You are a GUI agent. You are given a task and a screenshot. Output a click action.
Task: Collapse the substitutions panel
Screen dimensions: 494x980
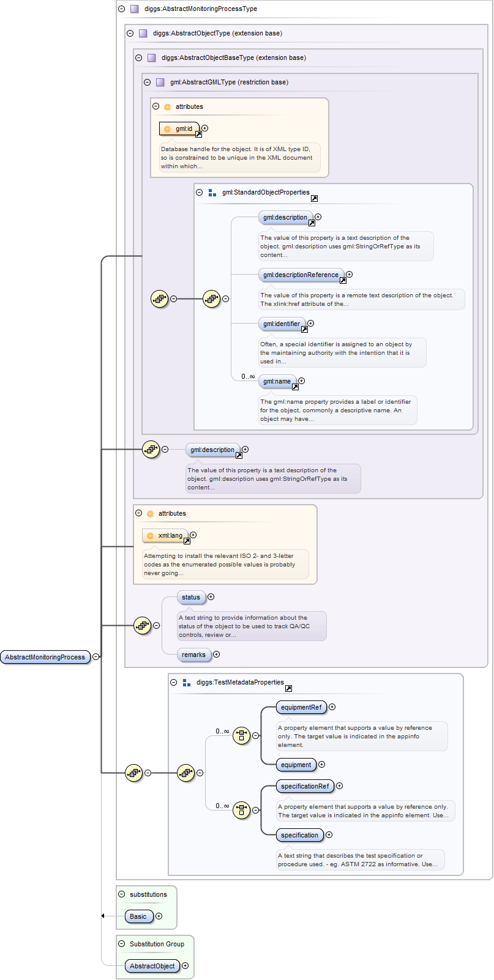[121, 894]
